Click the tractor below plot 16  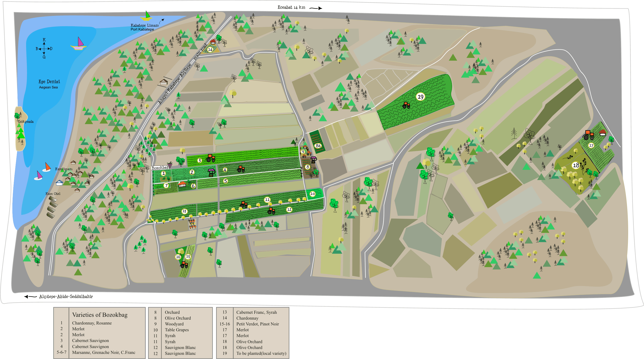tap(184, 265)
